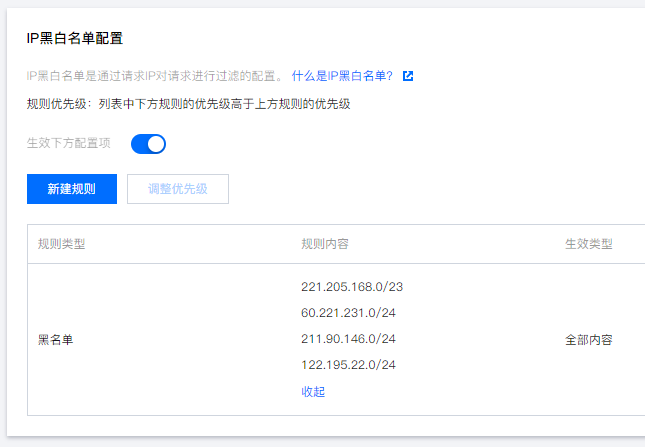Click the 规则内容 column header
Image resolution: width=645 pixels, height=447 pixels.
[325, 244]
